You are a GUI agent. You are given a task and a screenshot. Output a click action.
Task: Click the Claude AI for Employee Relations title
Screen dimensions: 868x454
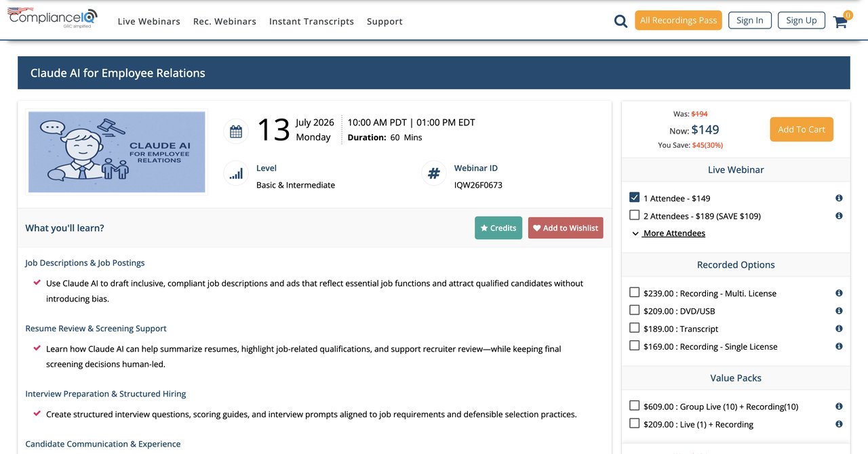(118, 73)
